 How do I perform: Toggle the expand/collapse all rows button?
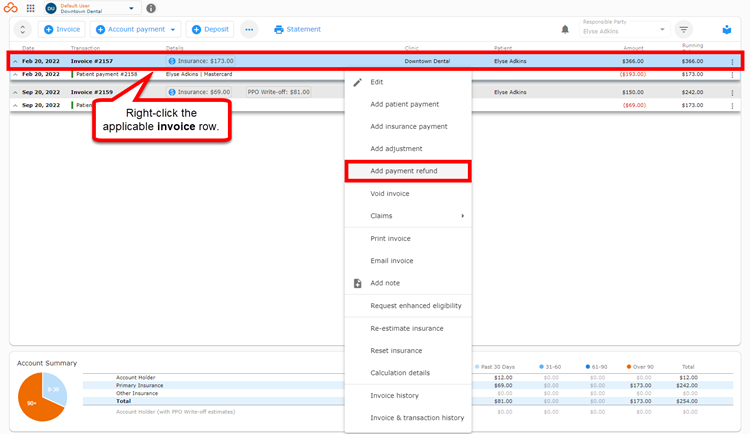pyautogui.click(x=22, y=29)
